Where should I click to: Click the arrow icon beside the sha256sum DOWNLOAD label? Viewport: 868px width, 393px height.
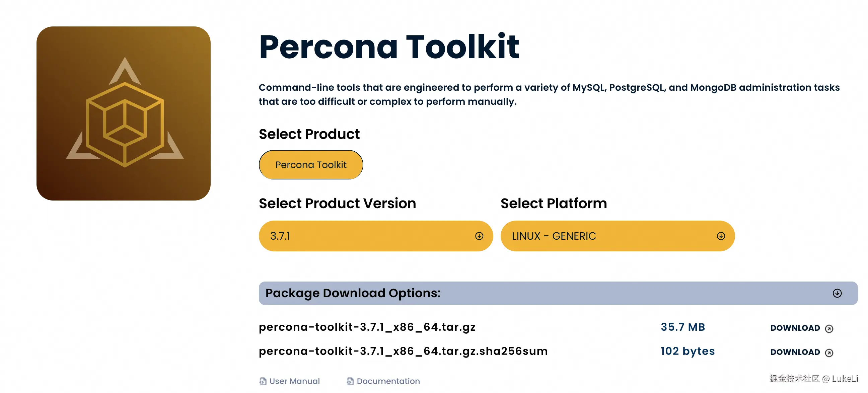click(x=829, y=352)
